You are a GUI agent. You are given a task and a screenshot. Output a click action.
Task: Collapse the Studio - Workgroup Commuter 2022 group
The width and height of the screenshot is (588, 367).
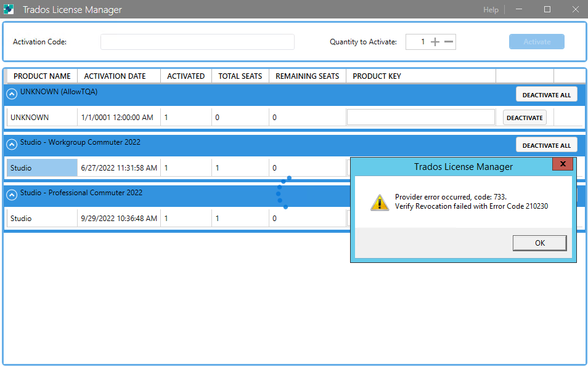pyautogui.click(x=12, y=144)
